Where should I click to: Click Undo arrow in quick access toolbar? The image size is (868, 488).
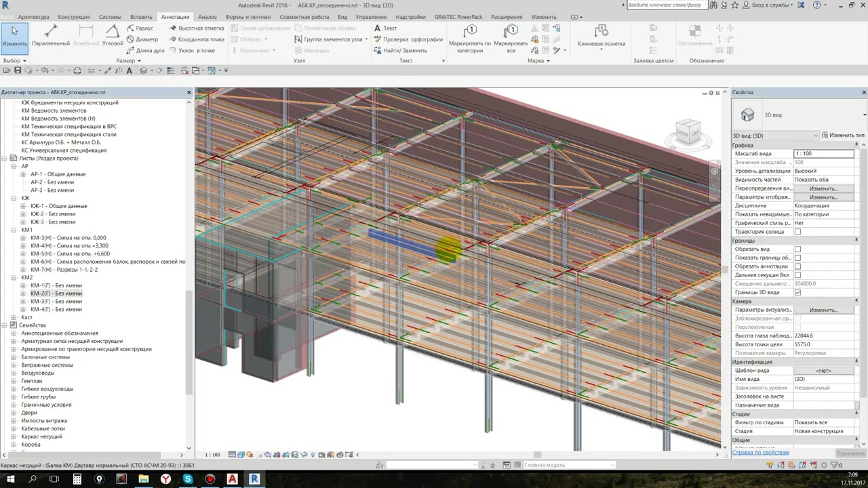coord(45,70)
